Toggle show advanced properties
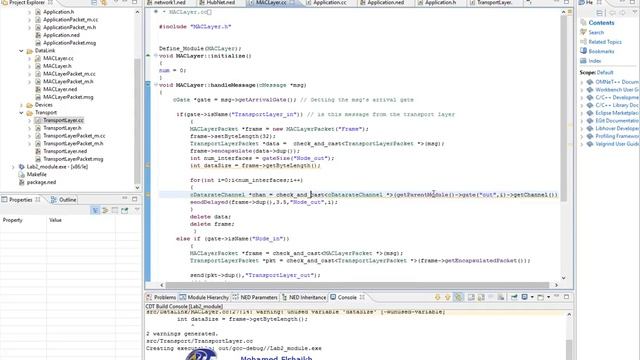 click(105, 210)
